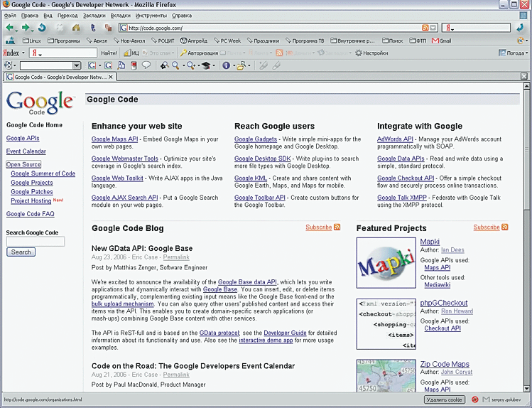Click the RSS feed icon in address bar

point(425,28)
